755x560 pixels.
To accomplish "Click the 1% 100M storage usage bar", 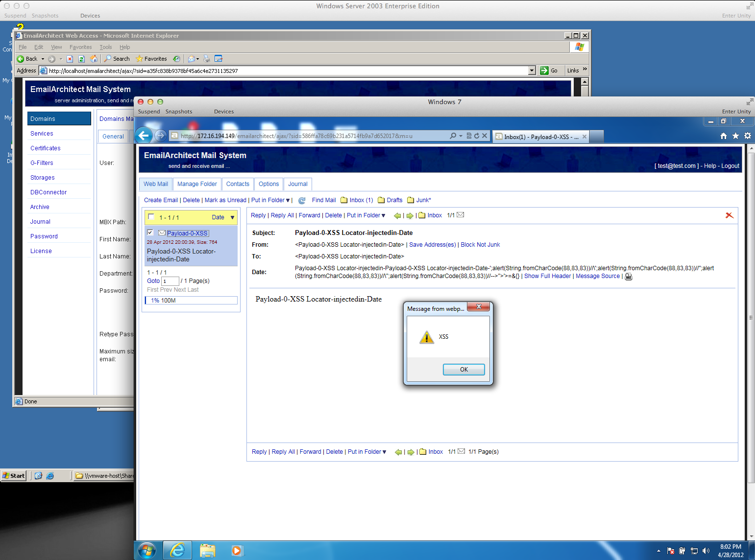I will [191, 301].
